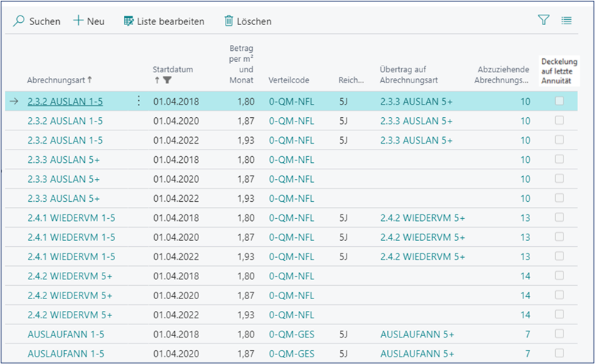Open the filter pane funnel icon
595x364 pixels.
click(x=544, y=21)
